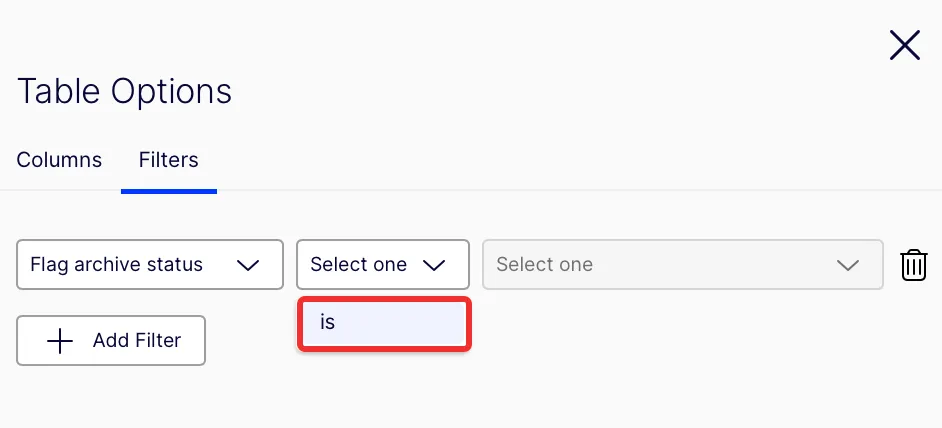Switch to the Columns tab
Screen dimensions: 942x428
59,160
